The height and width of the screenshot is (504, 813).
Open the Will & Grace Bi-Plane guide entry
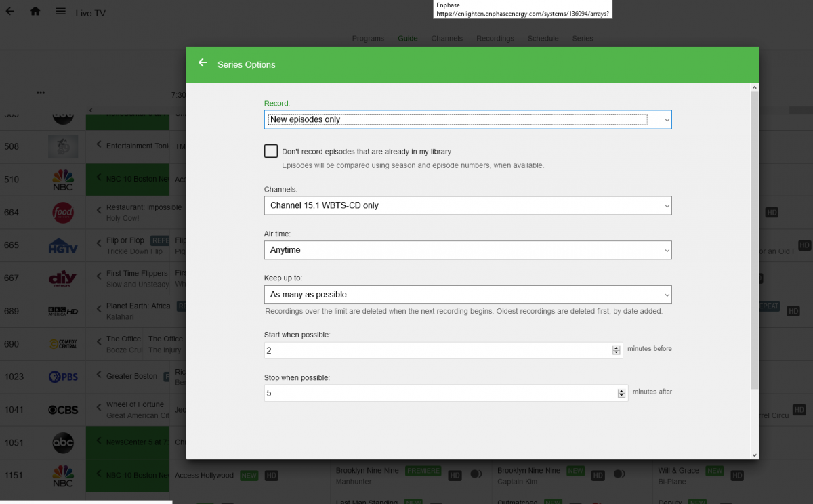[x=734, y=476]
